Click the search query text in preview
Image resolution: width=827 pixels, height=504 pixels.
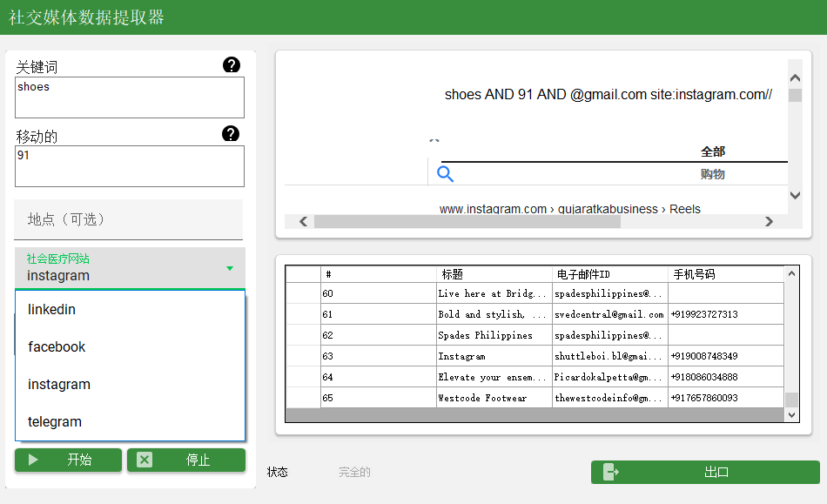click(608, 94)
